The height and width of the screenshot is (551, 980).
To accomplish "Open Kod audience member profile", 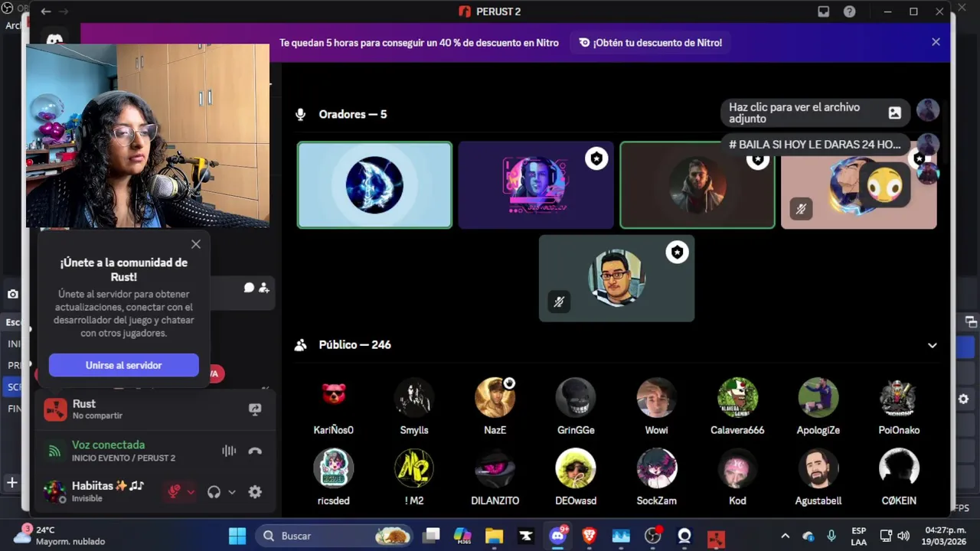I will [x=737, y=478].
